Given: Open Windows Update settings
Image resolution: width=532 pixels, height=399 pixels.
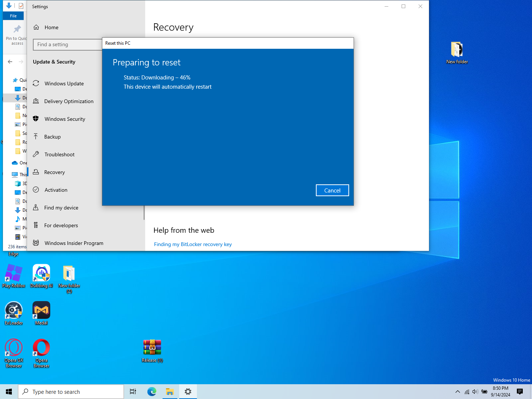Looking at the screenshot, I should [64, 83].
